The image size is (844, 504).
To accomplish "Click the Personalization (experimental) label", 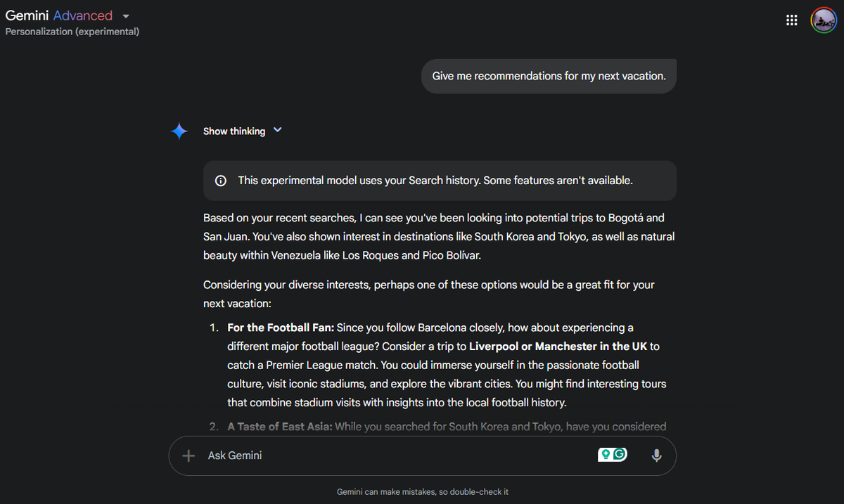I will click(72, 32).
